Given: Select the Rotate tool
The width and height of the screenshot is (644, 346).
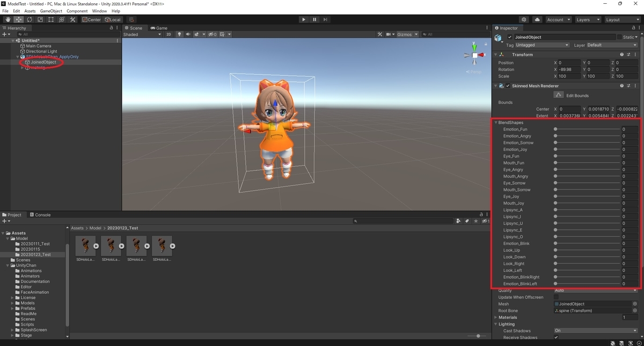Looking at the screenshot, I should pos(30,19).
